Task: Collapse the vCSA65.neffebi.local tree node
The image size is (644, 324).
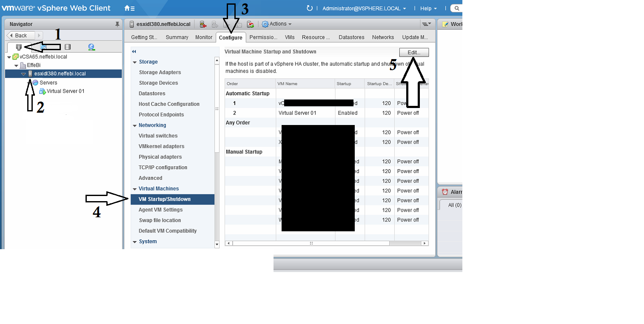Action: click(9, 57)
